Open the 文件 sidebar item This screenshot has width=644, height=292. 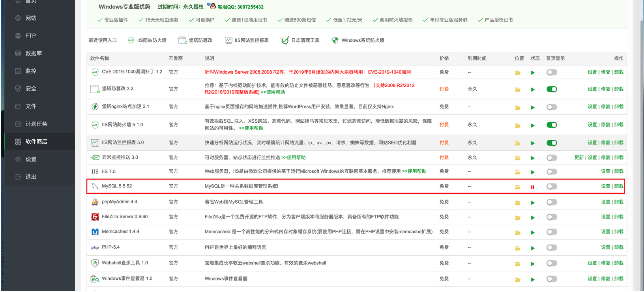tap(31, 106)
